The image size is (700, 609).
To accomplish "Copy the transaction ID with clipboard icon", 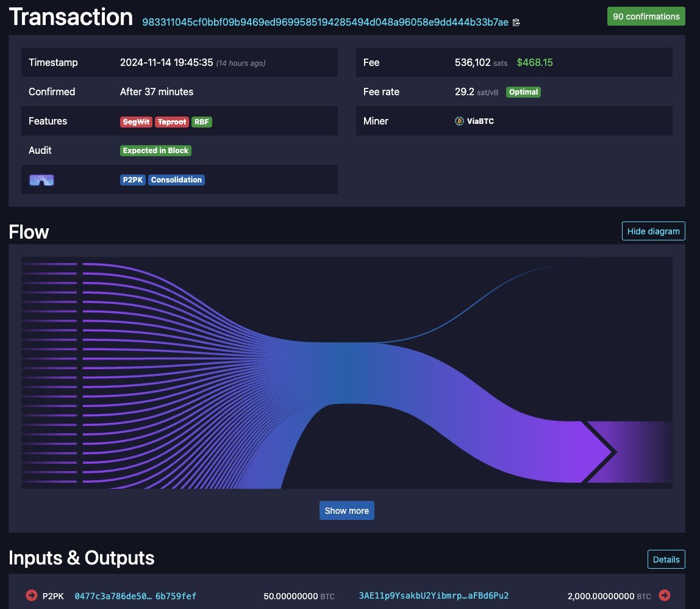I will [x=516, y=23].
